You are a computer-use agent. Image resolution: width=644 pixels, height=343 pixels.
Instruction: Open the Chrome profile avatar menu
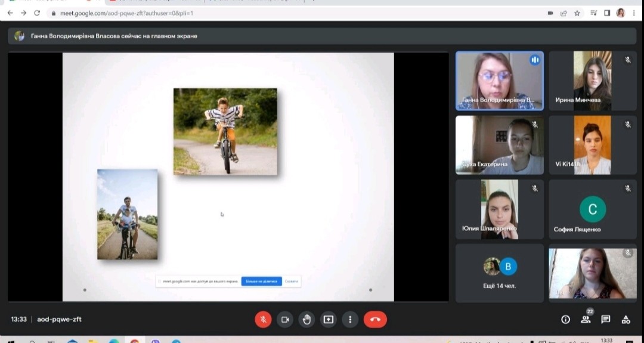(x=621, y=13)
